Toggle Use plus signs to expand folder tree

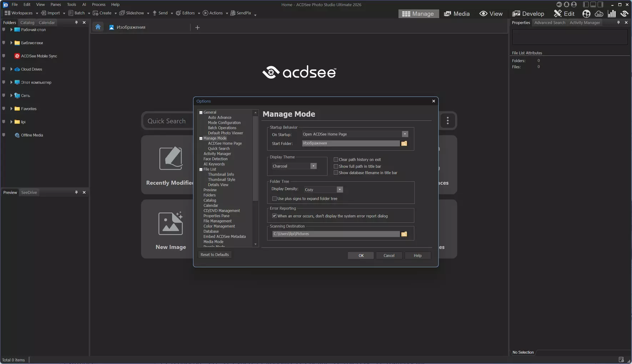pyautogui.click(x=274, y=199)
